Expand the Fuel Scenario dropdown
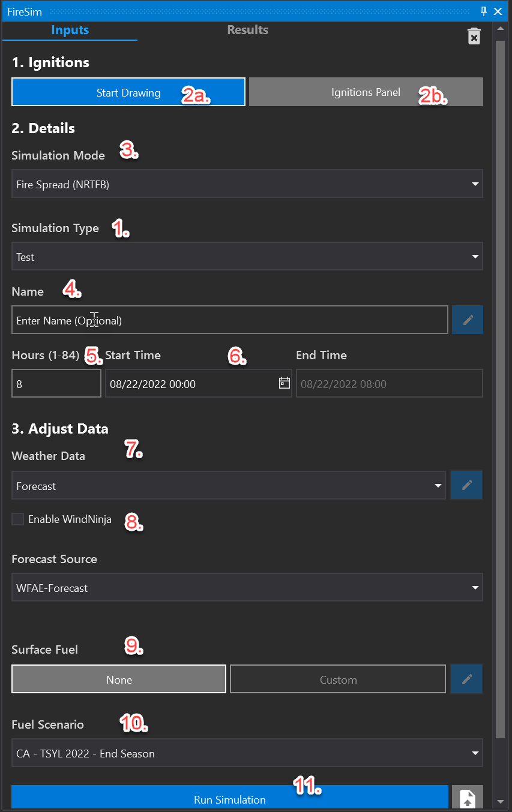The width and height of the screenshot is (512, 812). pos(247,753)
